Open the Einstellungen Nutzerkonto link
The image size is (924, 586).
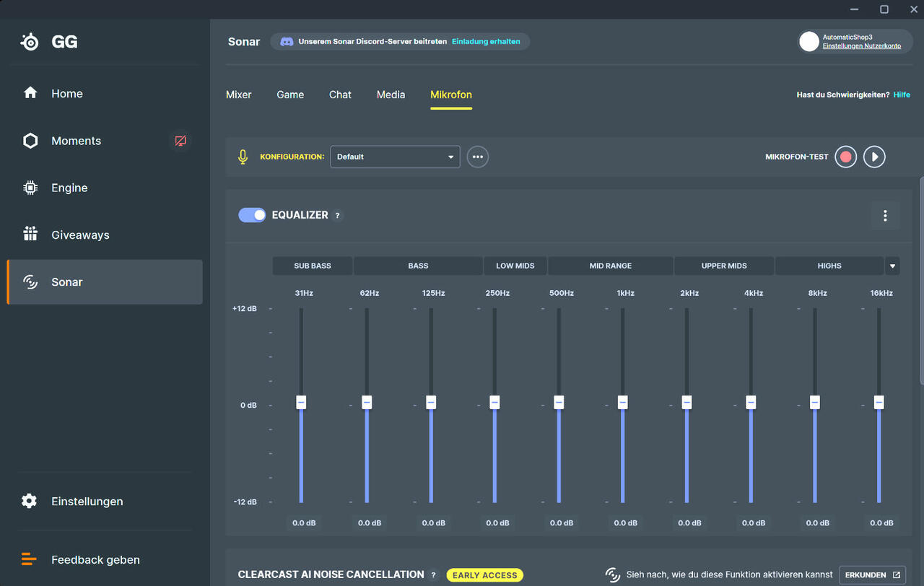861,46
